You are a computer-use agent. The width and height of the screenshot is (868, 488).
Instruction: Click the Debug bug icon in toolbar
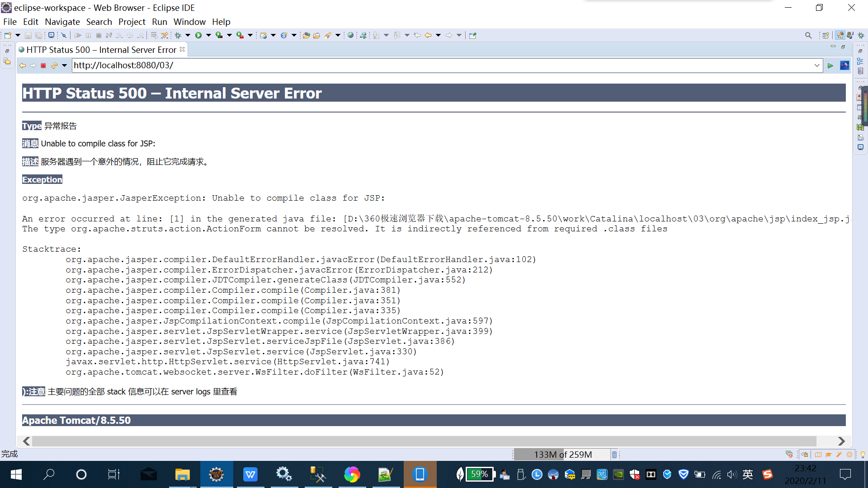[x=178, y=35]
